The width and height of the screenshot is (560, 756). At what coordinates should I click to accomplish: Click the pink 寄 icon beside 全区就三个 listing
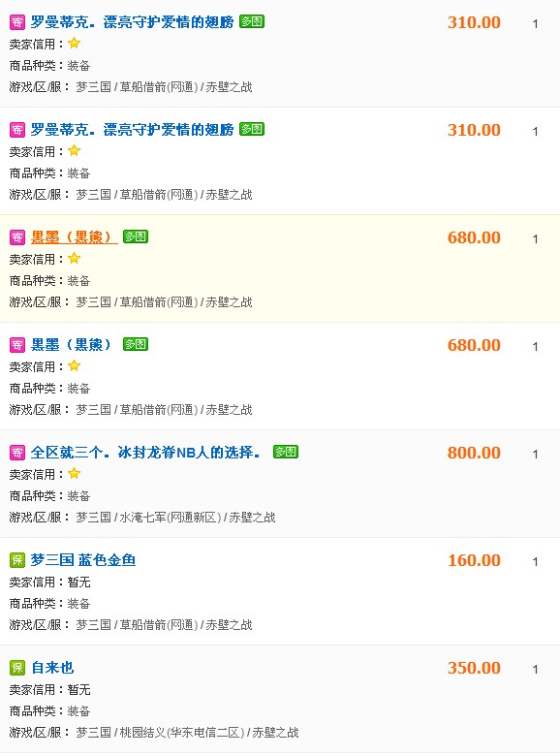(x=17, y=453)
